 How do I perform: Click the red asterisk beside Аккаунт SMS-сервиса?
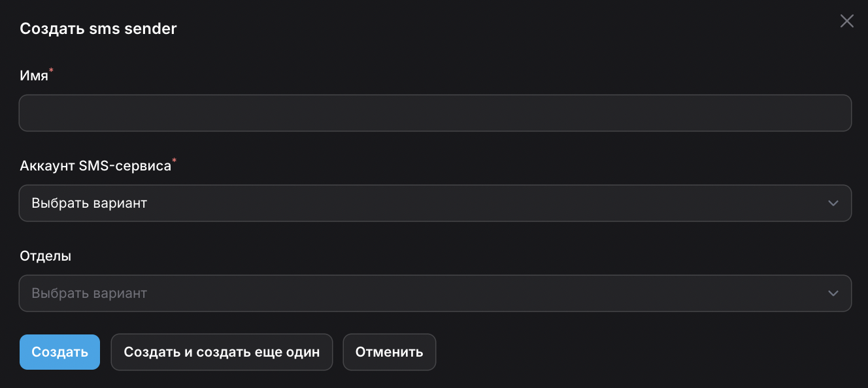[x=174, y=160]
